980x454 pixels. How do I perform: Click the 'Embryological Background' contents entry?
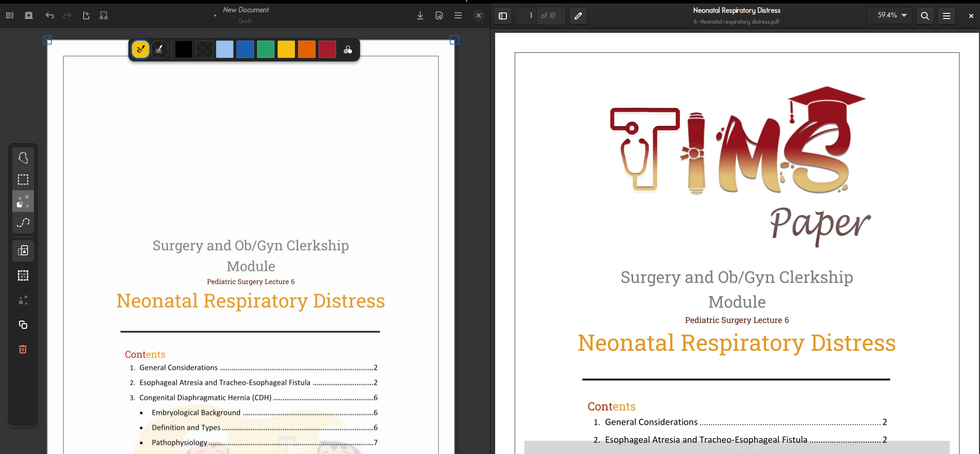pos(196,412)
